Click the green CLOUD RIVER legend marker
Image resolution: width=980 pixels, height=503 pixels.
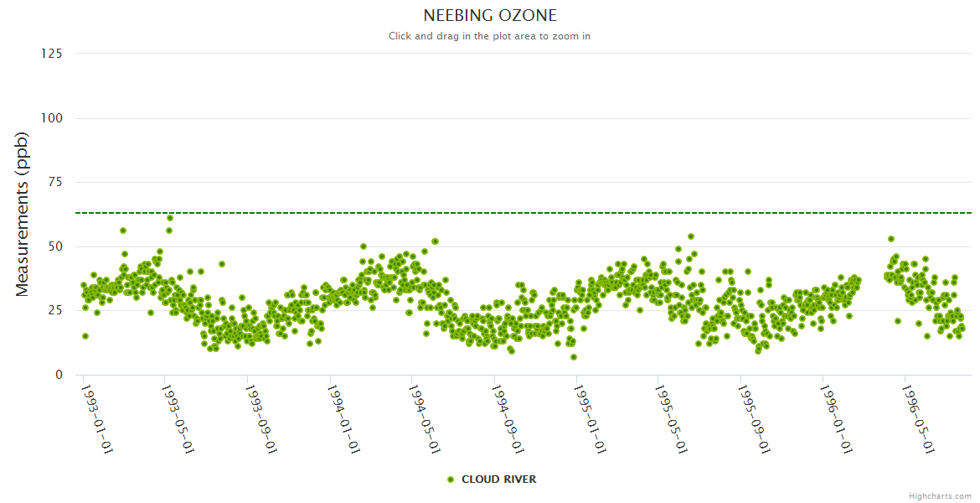click(x=451, y=480)
